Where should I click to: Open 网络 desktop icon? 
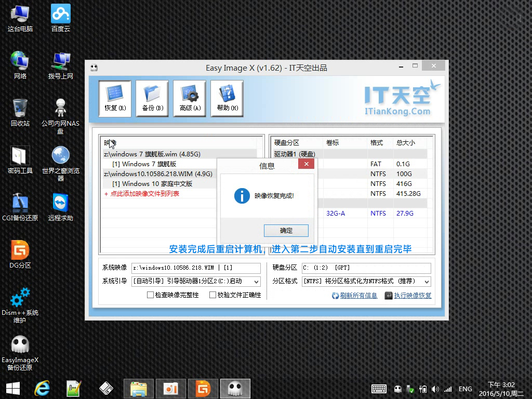pos(20,65)
